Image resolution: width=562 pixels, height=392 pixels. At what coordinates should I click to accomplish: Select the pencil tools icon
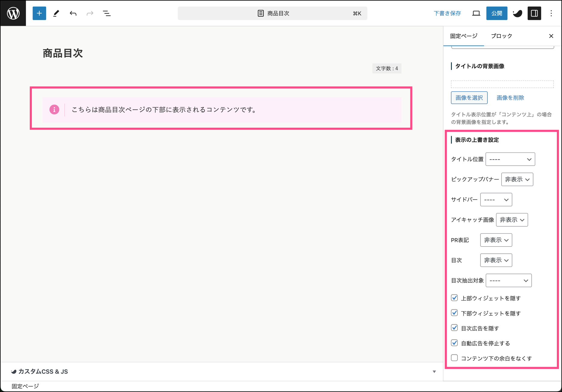[56, 13]
